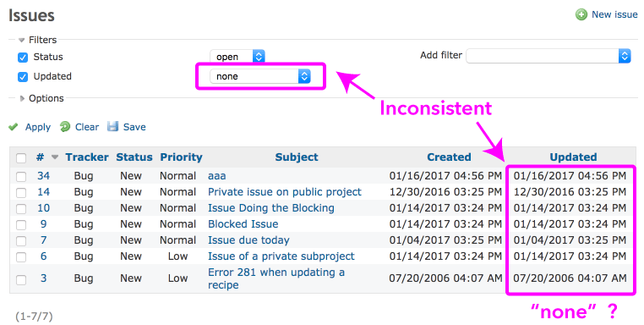The height and width of the screenshot is (325, 644).
Task: Click the Clear reload icon
Action: pyautogui.click(x=65, y=126)
